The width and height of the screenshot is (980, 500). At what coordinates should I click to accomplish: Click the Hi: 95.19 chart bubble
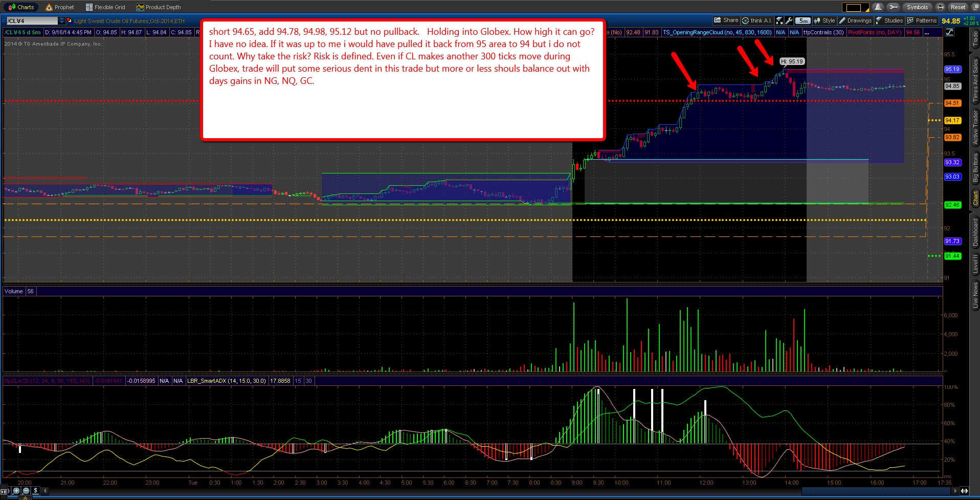(x=792, y=61)
